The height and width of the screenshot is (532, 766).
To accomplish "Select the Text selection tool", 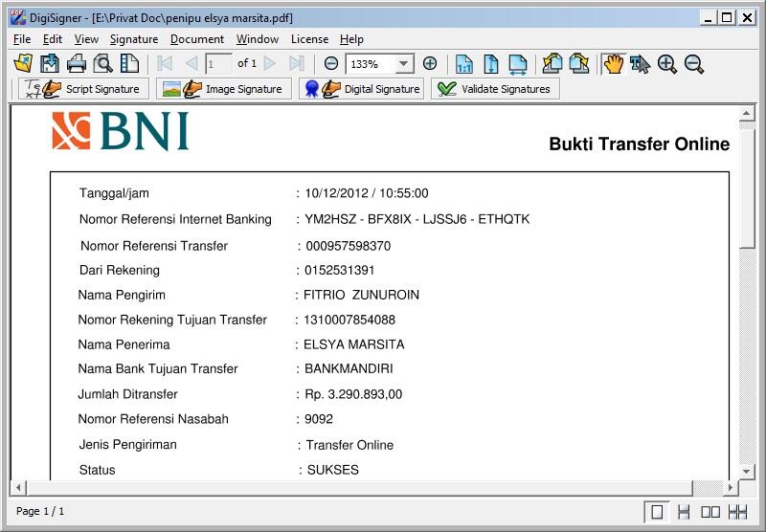I will point(640,64).
